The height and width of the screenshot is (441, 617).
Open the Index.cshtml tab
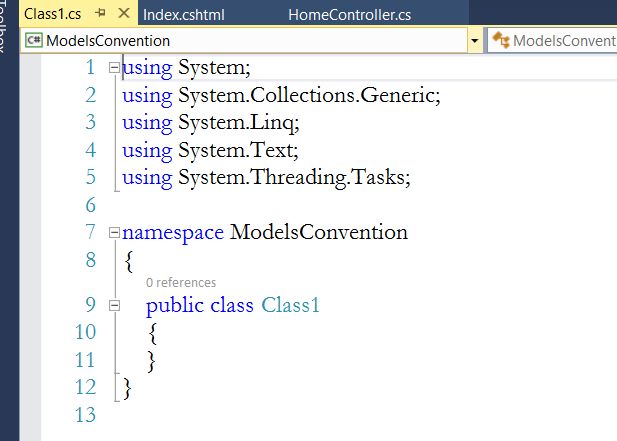183,15
